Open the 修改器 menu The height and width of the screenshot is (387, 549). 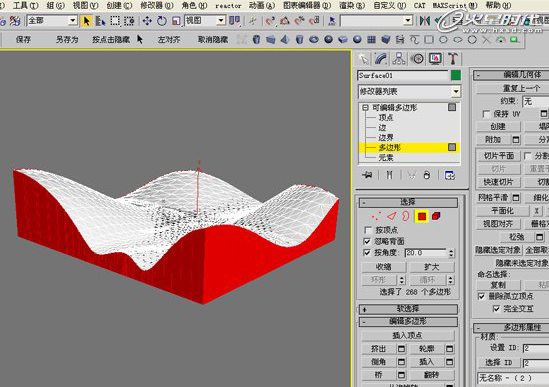click(157, 6)
